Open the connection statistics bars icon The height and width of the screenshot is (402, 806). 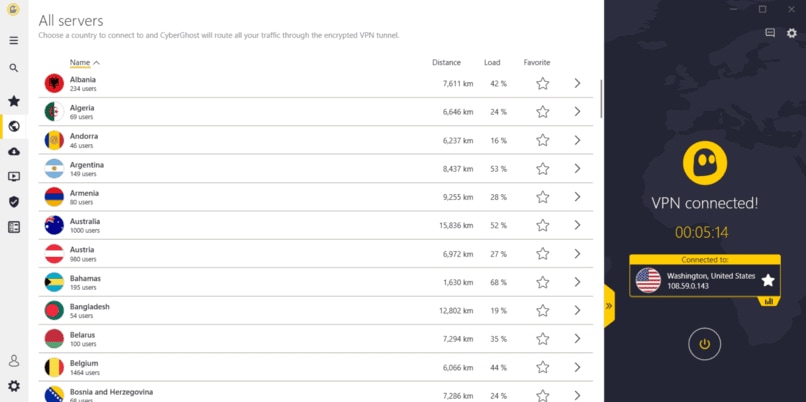coord(769,301)
